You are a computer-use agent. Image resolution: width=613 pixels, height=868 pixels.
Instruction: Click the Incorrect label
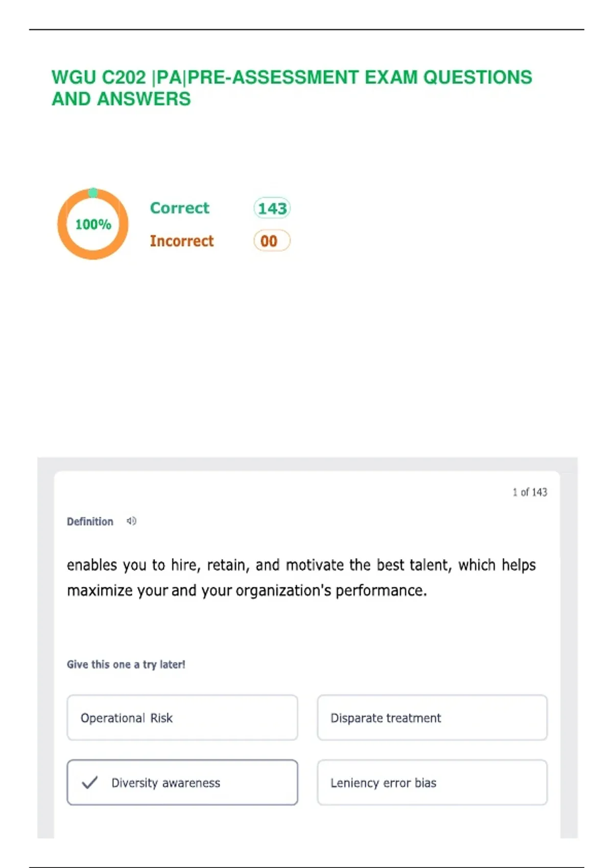(182, 240)
